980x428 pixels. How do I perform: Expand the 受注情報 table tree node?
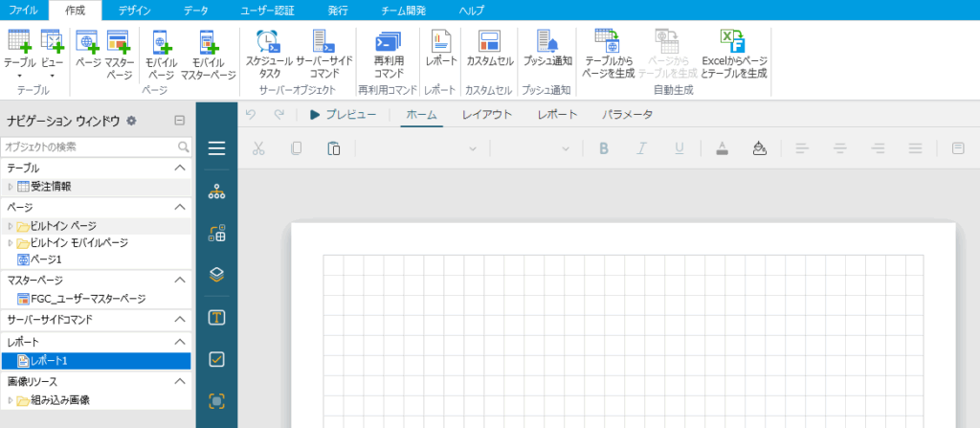[11, 187]
